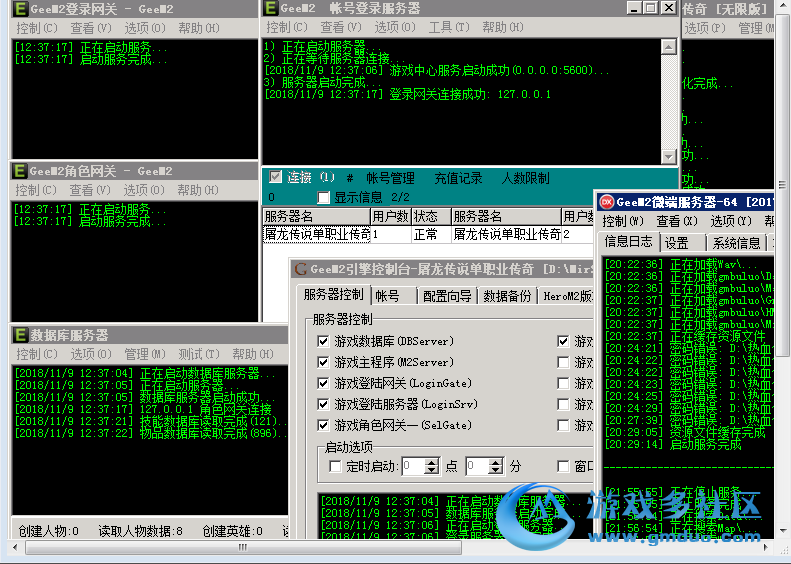Click the E icon of GeeM2登录网关 window
The image size is (791, 564).
click(20, 9)
